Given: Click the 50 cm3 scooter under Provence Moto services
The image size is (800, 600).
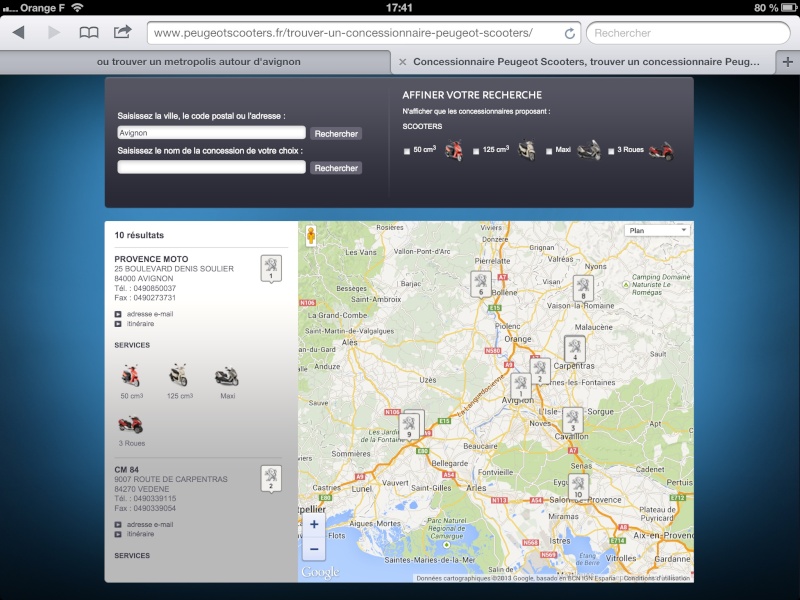Looking at the screenshot, I should 131,376.
